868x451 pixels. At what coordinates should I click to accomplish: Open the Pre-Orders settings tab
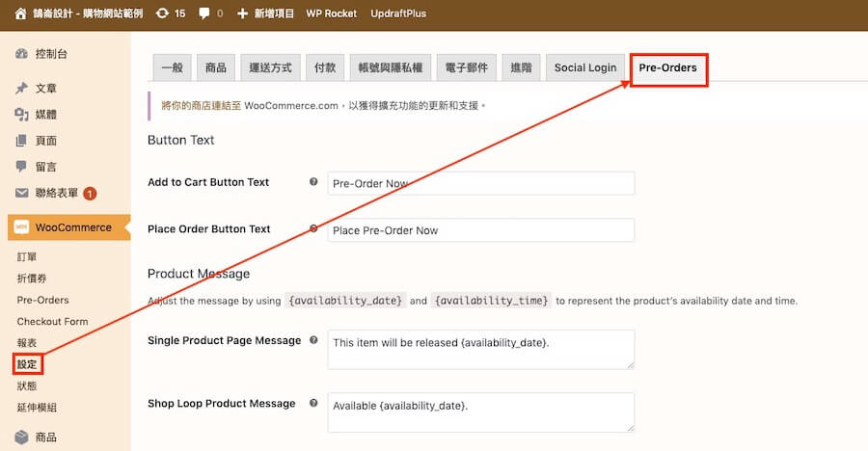tap(667, 67)
